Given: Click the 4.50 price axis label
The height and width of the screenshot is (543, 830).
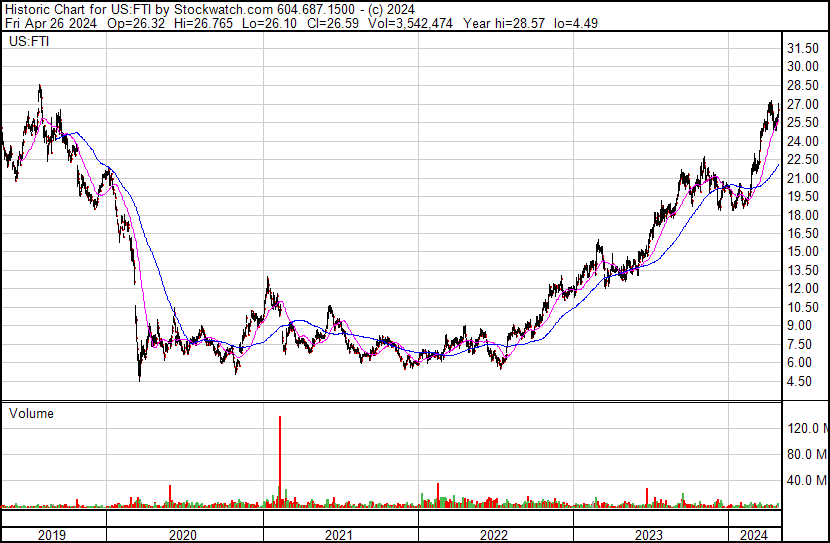Looking at the screenshot, I should (x=801, y=381).
